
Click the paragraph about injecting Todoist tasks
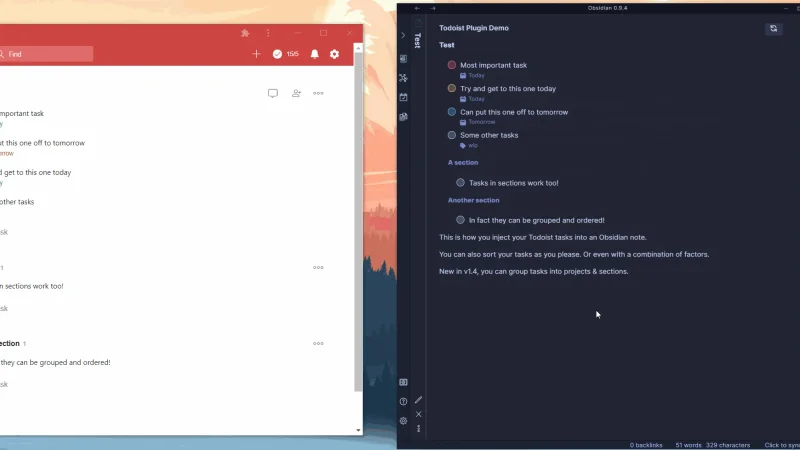[x=543, y=237]
